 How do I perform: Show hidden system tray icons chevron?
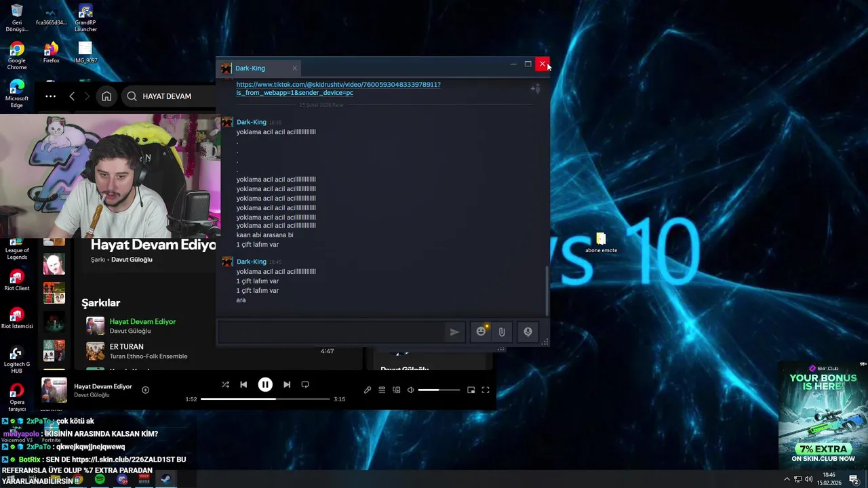[787, 479]
